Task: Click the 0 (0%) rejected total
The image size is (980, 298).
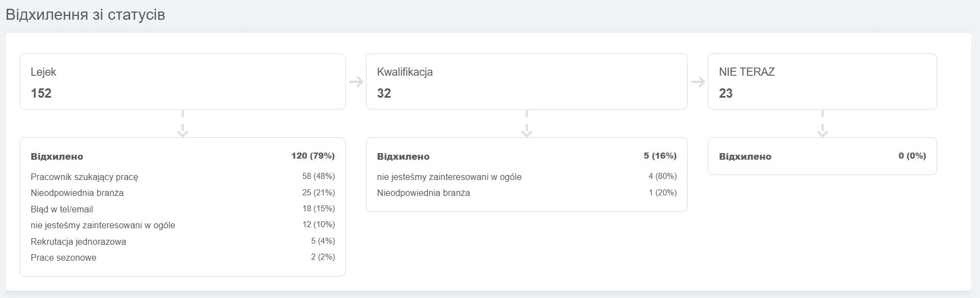Action: pos(912,156)
